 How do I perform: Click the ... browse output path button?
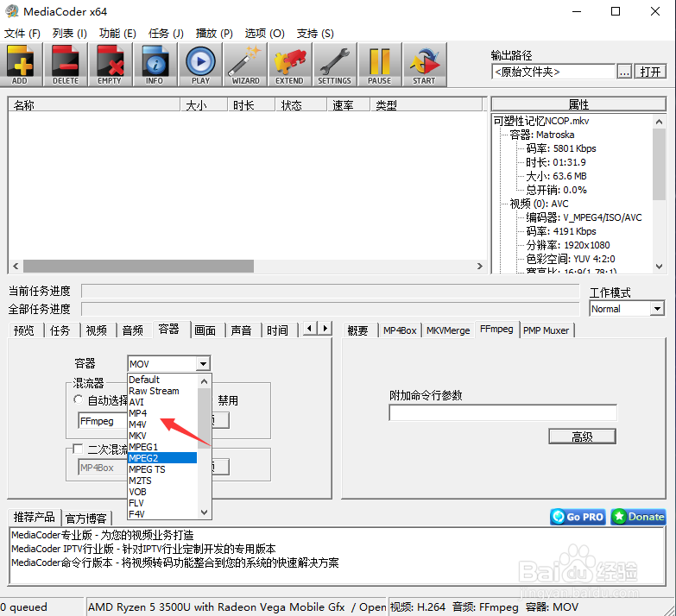[624, 72]
